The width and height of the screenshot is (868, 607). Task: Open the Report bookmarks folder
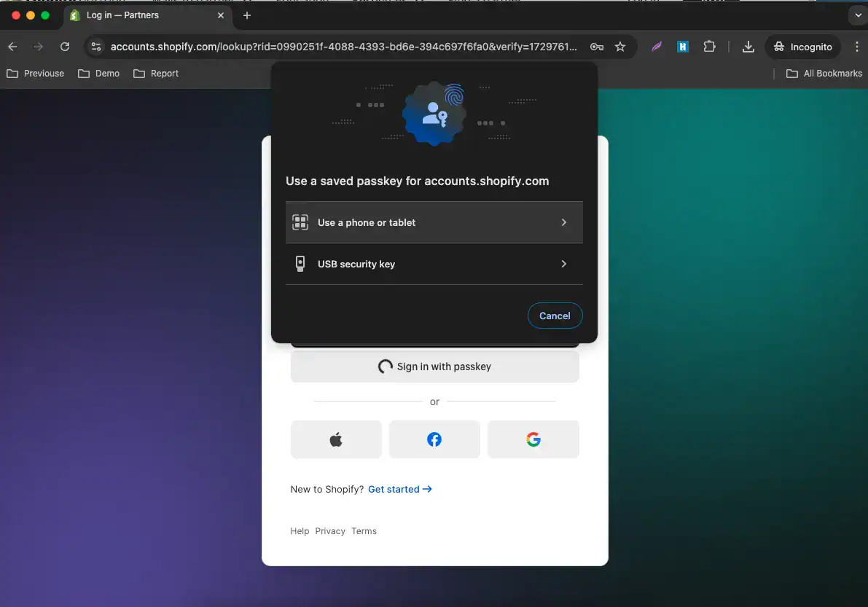point(156,74)
